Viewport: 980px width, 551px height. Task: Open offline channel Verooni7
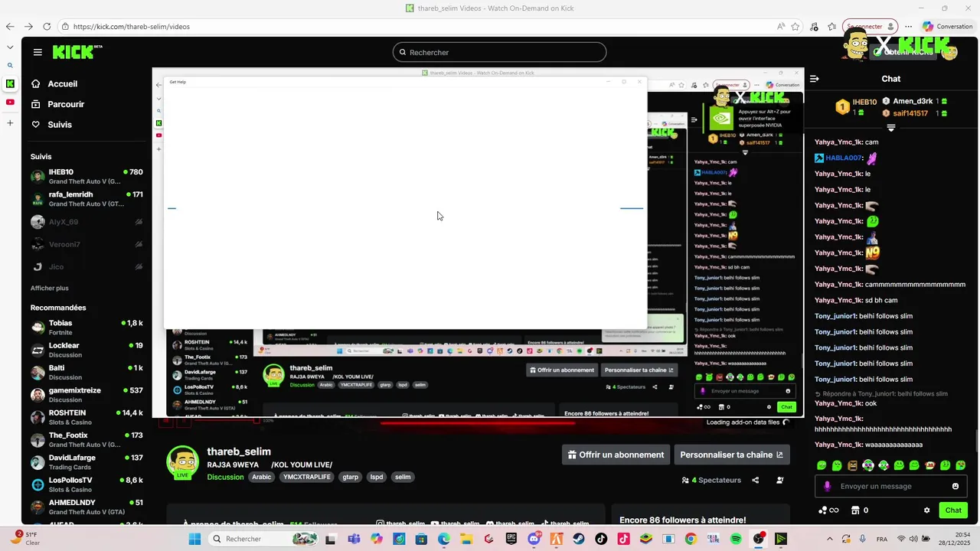(87, 244)
